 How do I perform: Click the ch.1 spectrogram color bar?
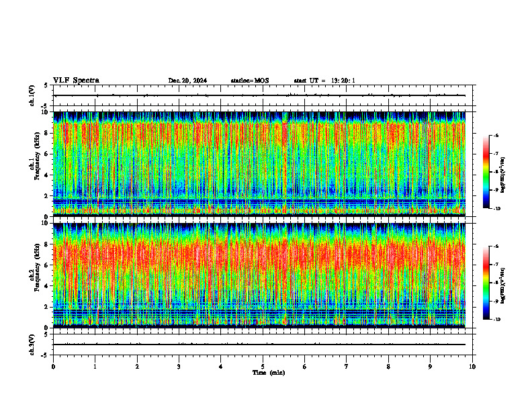point(486,172)
